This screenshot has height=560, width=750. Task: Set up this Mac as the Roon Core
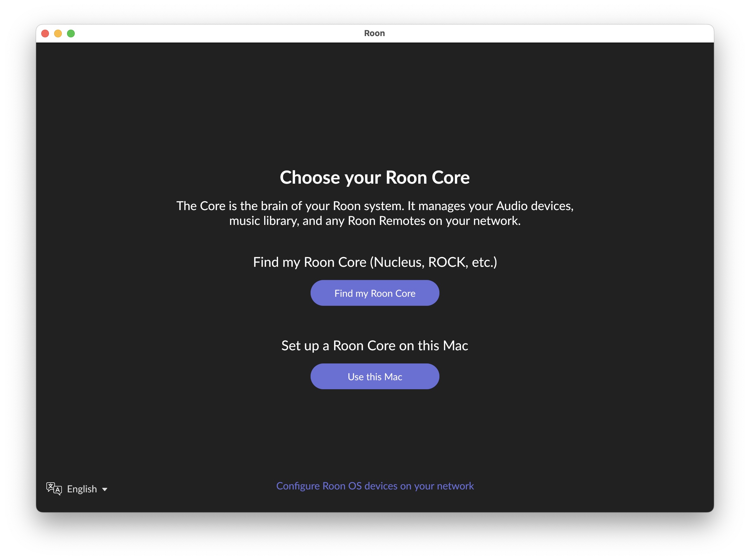point(374,376)
